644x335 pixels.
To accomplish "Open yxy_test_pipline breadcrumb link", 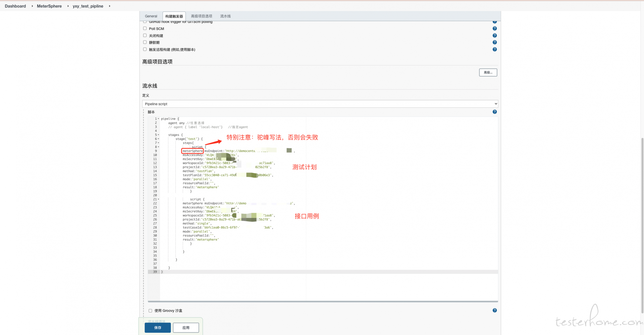I will click(88, 6).
